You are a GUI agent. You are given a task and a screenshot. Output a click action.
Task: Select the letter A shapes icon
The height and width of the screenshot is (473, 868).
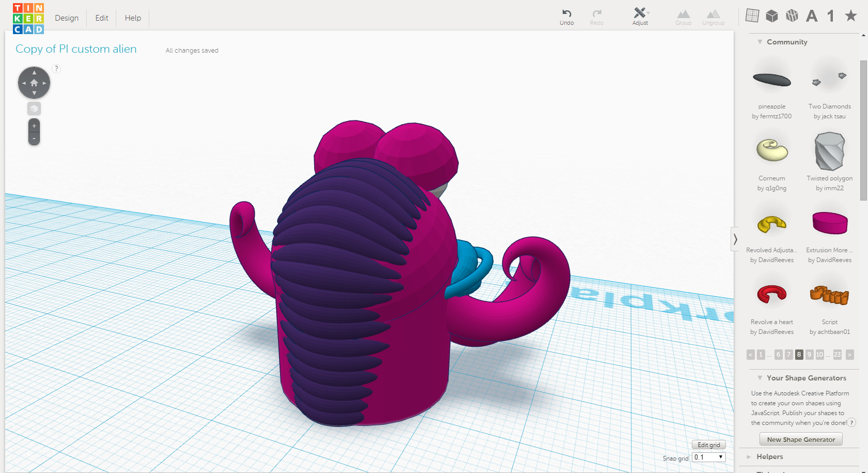click(x=812, y=16)
